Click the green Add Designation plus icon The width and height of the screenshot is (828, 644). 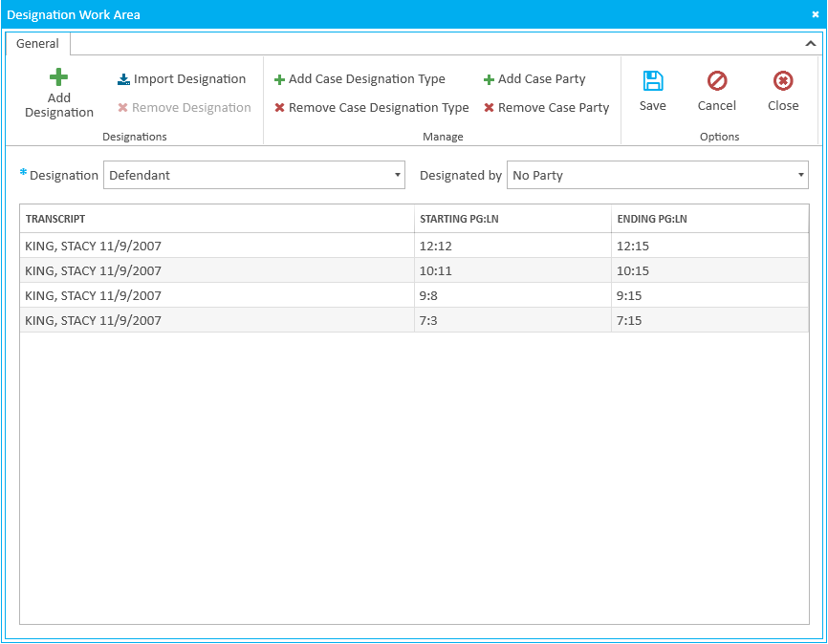pyautogui.click(x=58, y=77)
